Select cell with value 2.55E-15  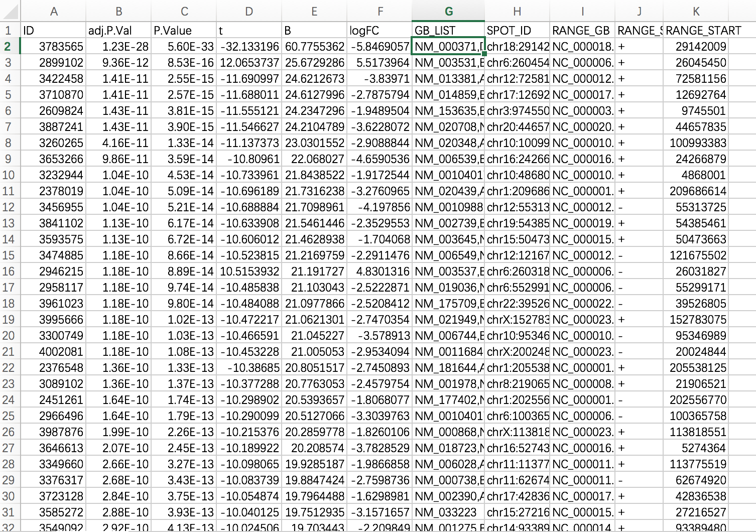tap(184, 78)
